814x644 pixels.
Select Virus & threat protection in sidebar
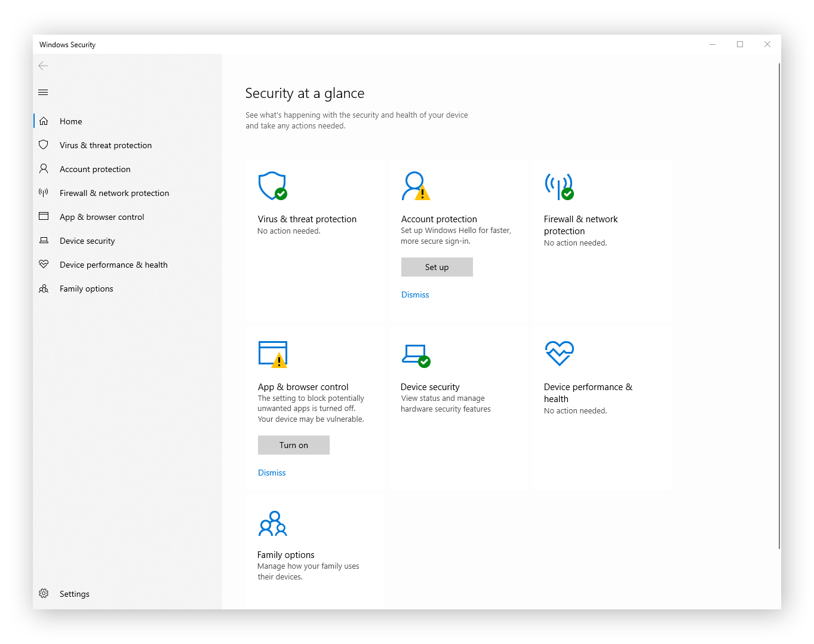[x=128, y=145]
